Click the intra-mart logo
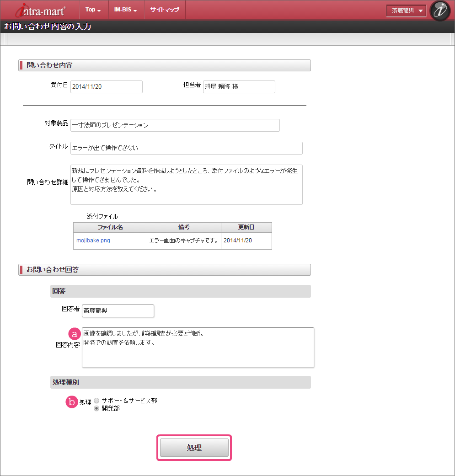The height and width of the screenshot is (476, 455). click(x=40, y=11)
